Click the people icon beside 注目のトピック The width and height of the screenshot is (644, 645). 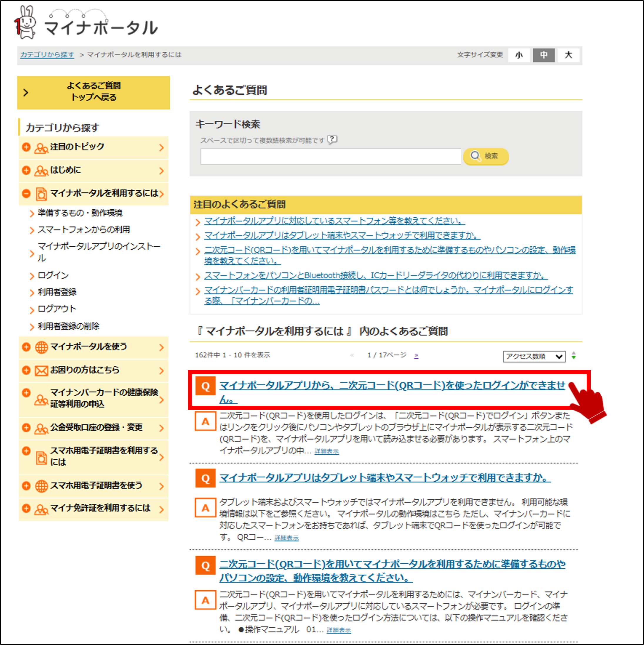click(x=41, y=148)
